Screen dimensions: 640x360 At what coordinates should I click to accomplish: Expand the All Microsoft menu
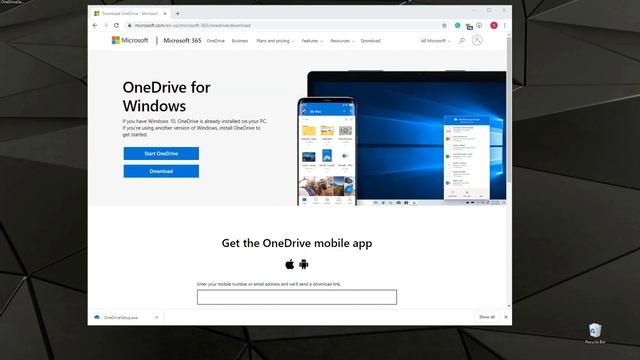436,41
